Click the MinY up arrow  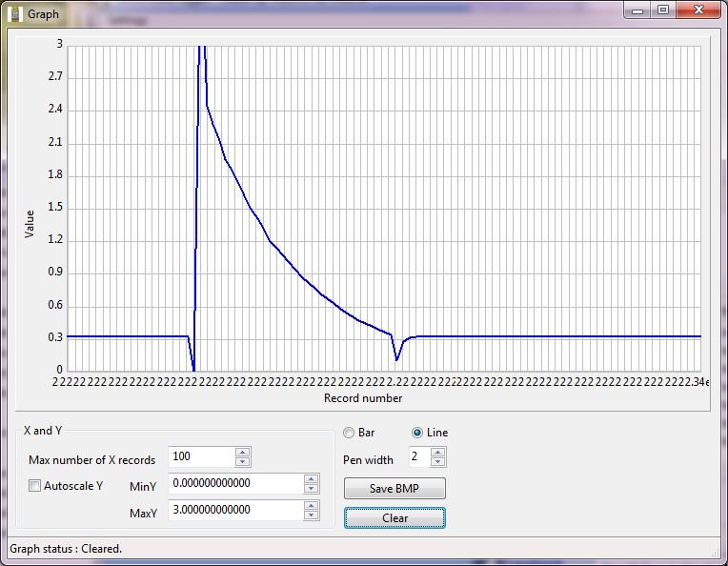click(311, 479)
